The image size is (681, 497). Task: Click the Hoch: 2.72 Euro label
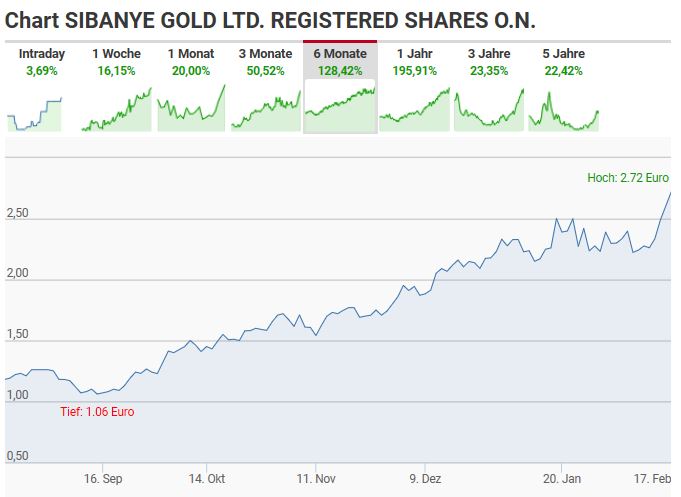pyautogui.click(x=628, y=178)
